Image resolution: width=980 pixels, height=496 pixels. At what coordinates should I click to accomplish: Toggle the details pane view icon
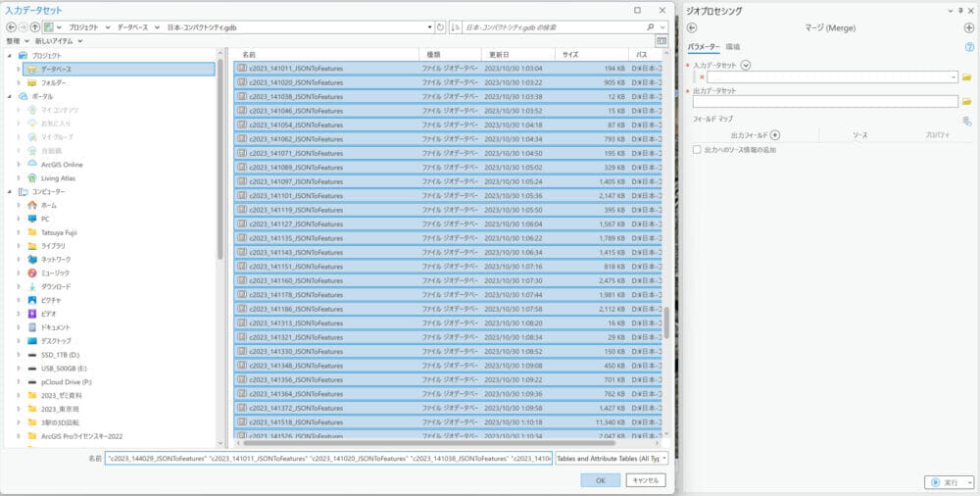coord(661,41)
